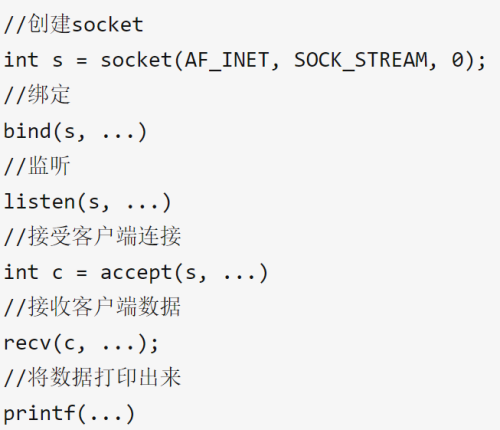Click the comment //接收客户端数据
The height and width of the screenshot is (430, 500).
point(92,307)
